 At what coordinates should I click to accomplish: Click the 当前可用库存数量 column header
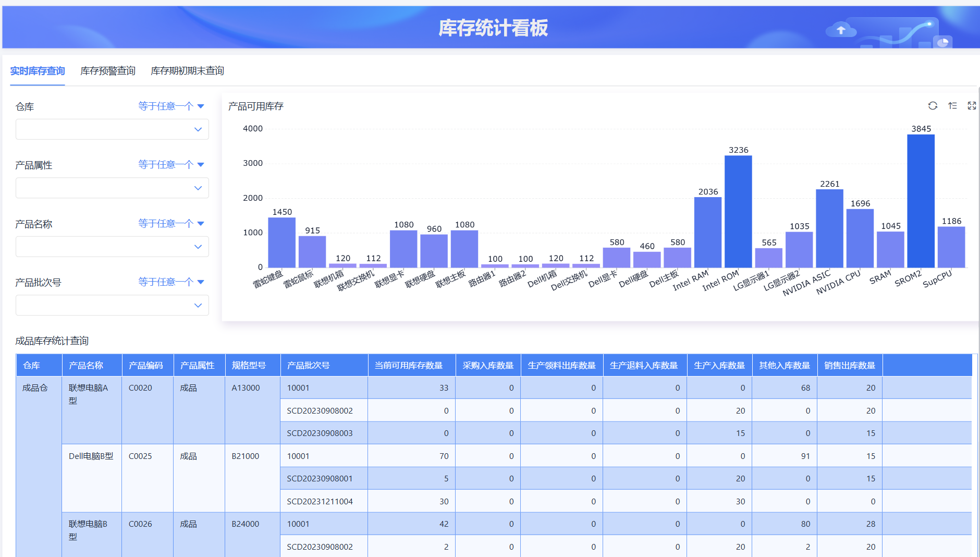coord(412,365)
